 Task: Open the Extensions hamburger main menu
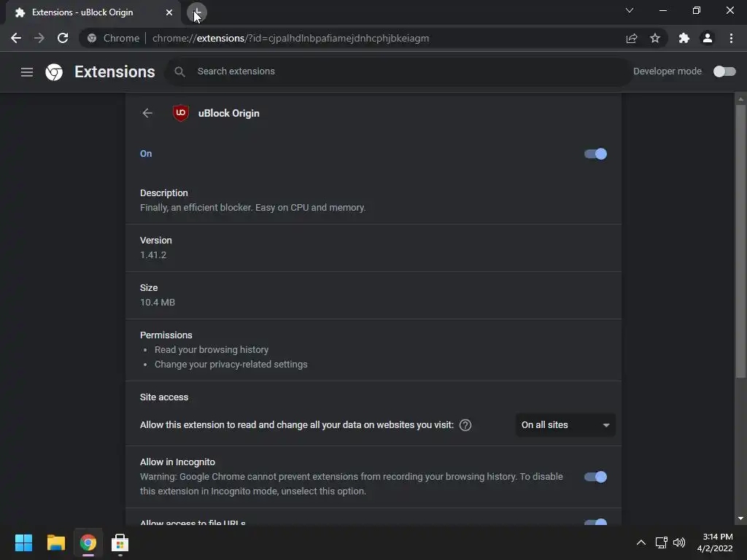click(27, 72)
